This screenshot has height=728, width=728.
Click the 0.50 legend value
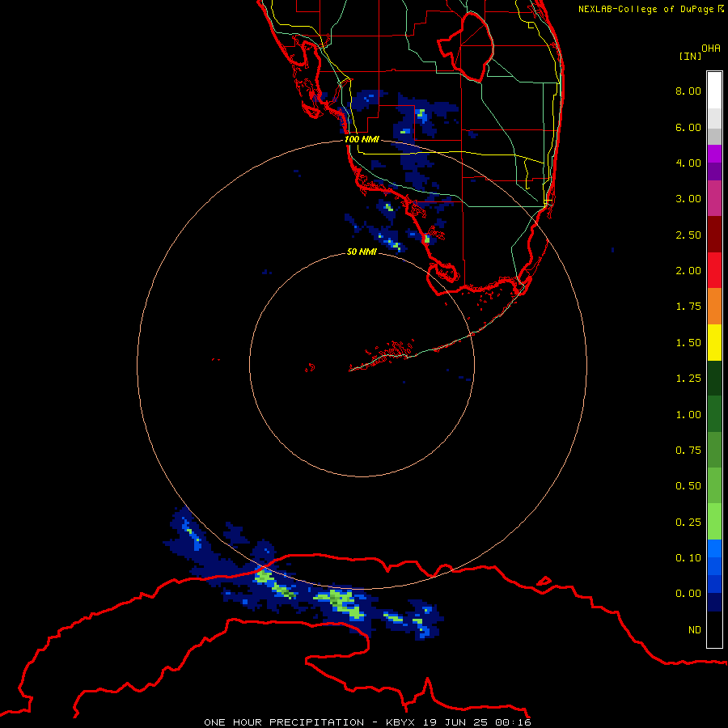click(x=688, y=486)
